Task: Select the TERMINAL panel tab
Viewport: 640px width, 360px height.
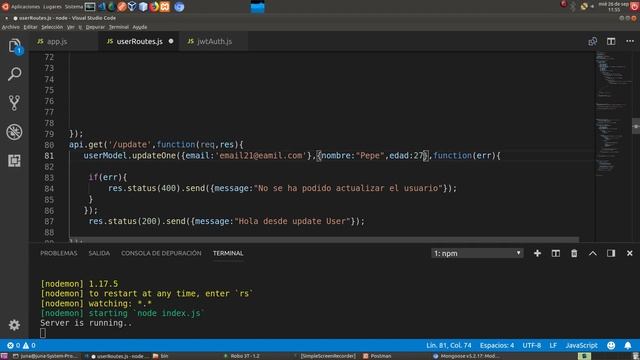Action: click(228, 253)
